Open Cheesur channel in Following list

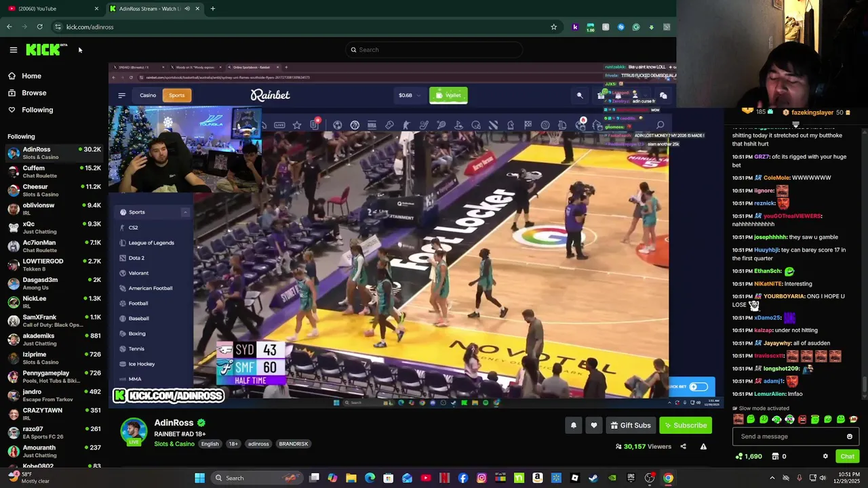[54, 190]
